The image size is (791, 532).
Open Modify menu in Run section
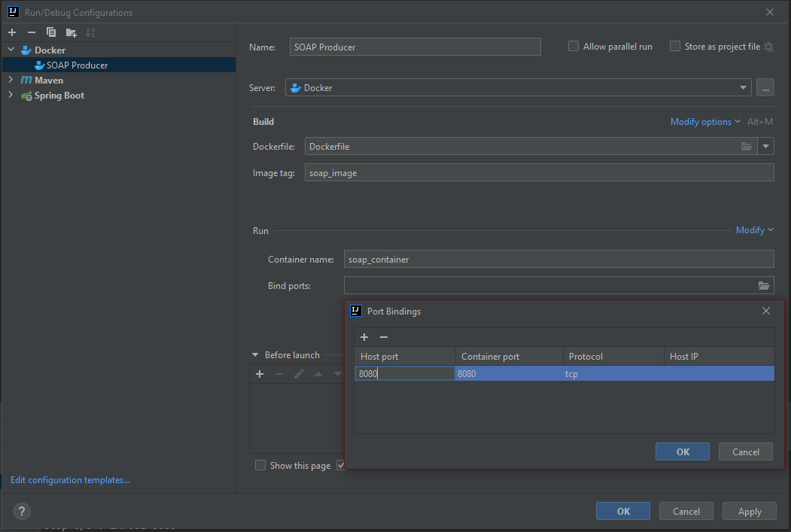coord(754,230)
